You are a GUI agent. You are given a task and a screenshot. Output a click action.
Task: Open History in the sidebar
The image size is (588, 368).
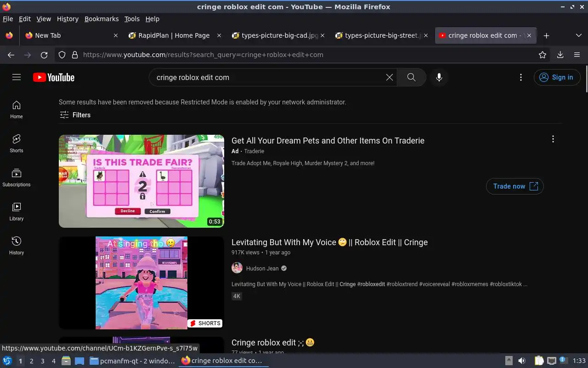[17, 246]
